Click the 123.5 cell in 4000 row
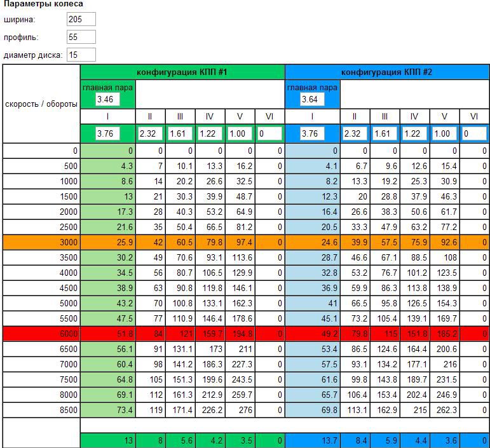 445,273
